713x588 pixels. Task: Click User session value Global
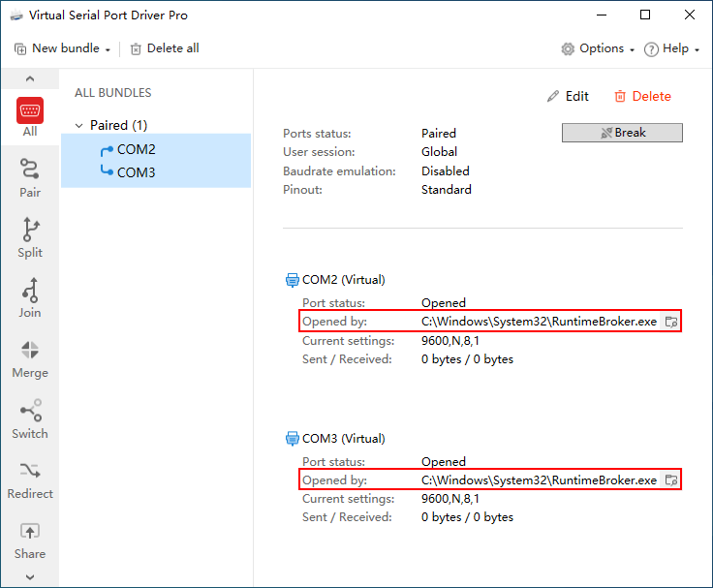coord(439,151)
